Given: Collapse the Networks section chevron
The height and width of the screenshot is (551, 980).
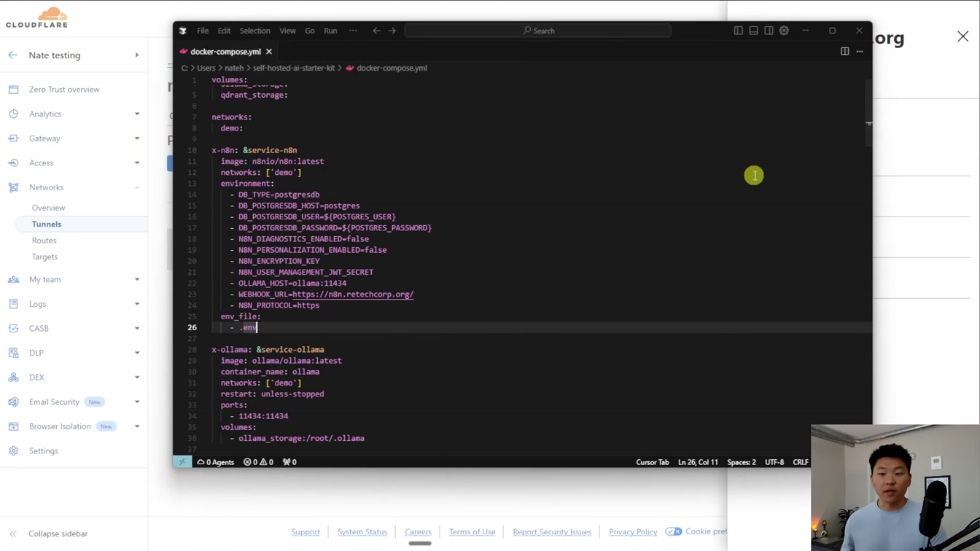Looking at the screenshot, I should click(x=136, y=187).
